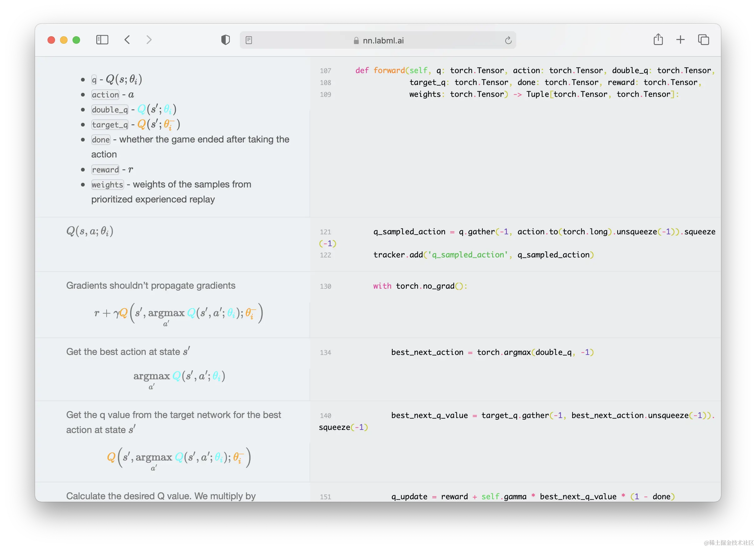756x548 pixels.
Task: Click the lock icon beside the URL
Action: coord(356,41)
